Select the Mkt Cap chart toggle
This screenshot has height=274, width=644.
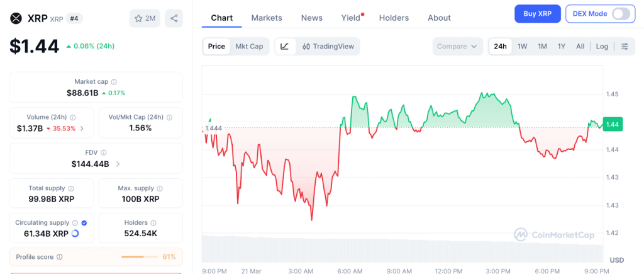click(x=249, y=47)
